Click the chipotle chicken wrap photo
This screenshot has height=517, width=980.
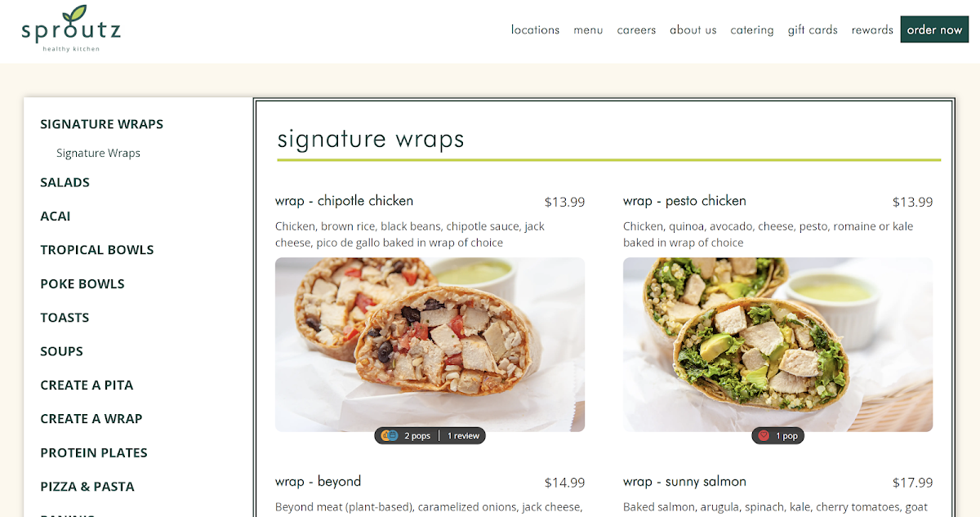(x=430, y=344)
